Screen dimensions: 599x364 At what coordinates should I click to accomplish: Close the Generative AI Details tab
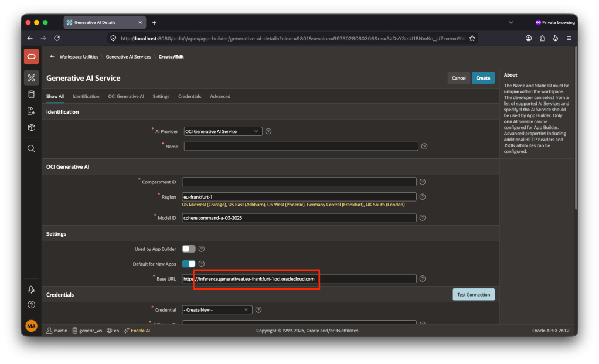140,22
